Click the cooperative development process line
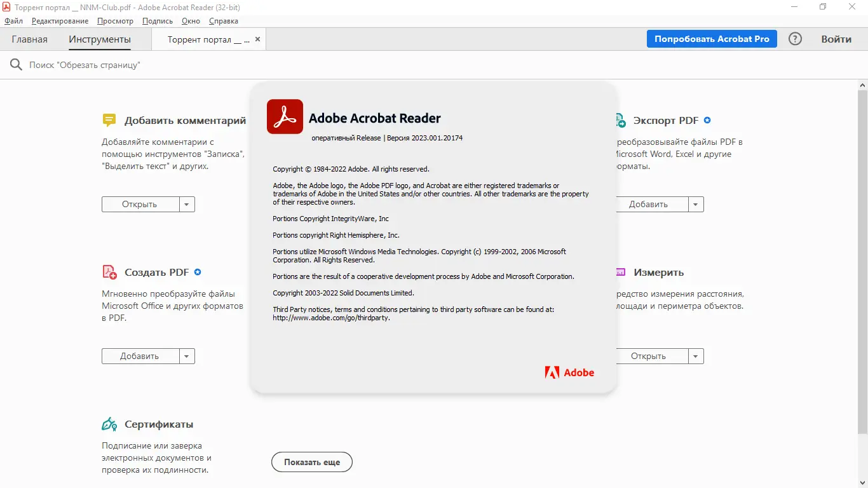This screenshot has width=868, height=488. pyautogui.click(x=424, y=276)
